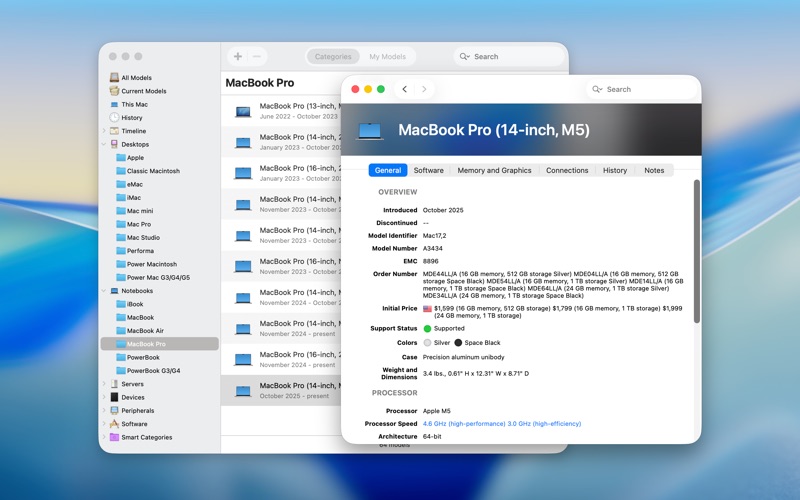This screenshot has width=800, height=500.
Task: Collapse the Desktops group
Action: click(104, 144)
